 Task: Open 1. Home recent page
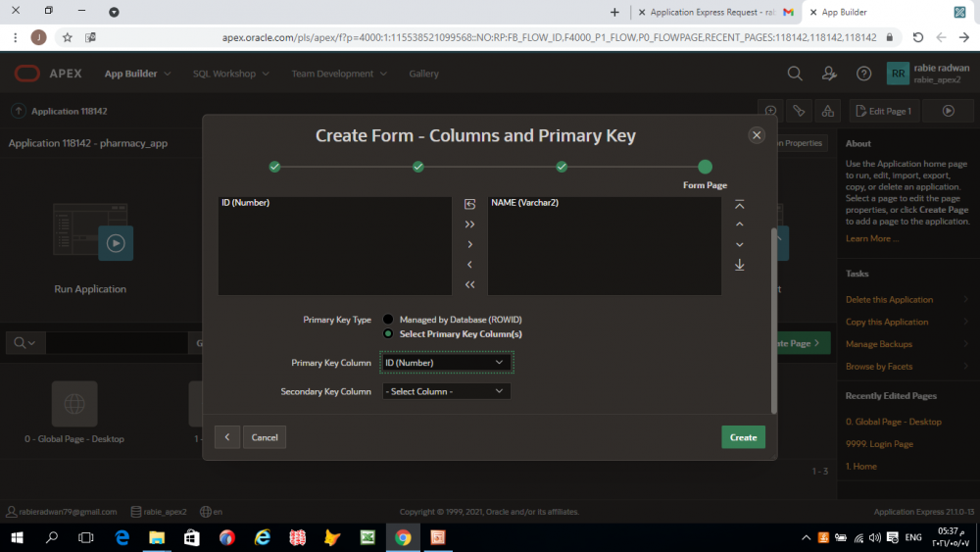pos(860,467)
